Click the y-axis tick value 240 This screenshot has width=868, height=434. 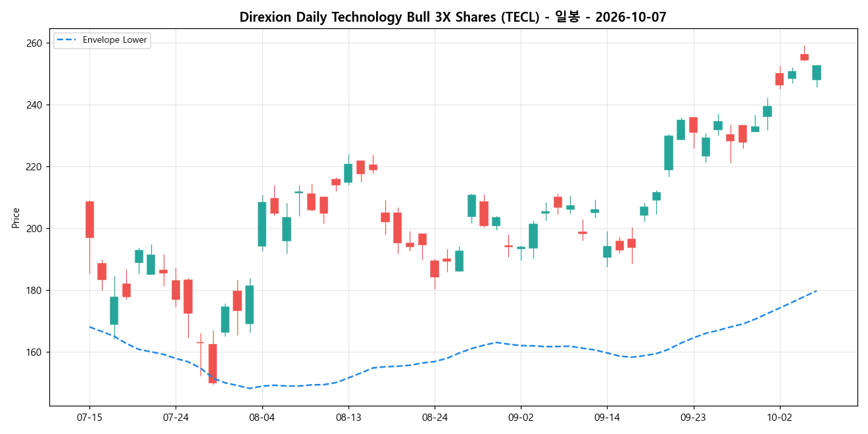[x=35, y=105]
